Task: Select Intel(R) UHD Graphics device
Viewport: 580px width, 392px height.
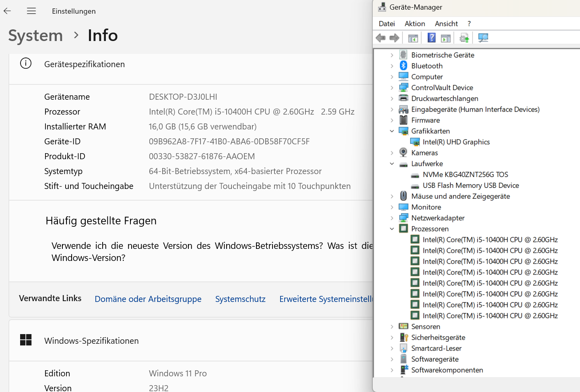Action: click(x=456, y=142)
